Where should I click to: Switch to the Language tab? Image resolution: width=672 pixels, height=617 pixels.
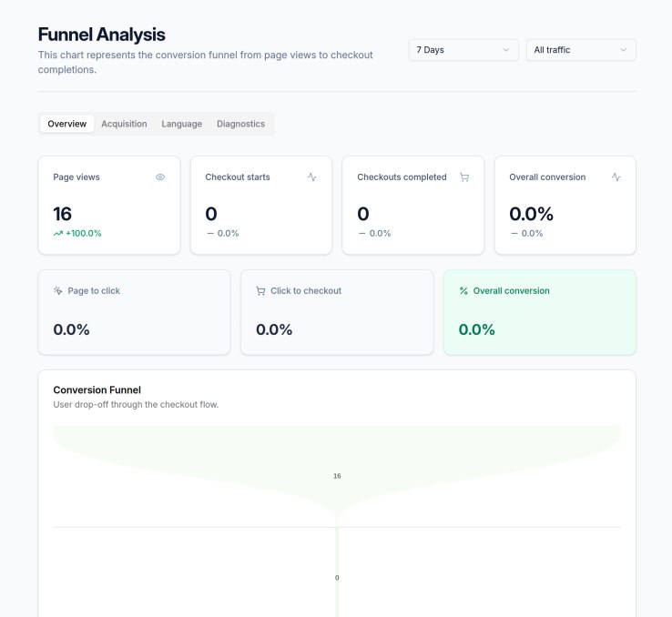(181, 124)
